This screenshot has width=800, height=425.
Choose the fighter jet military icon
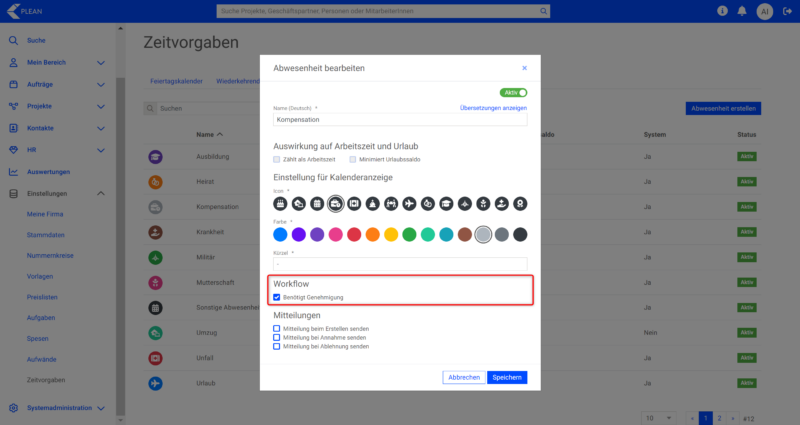click(465, 204)
